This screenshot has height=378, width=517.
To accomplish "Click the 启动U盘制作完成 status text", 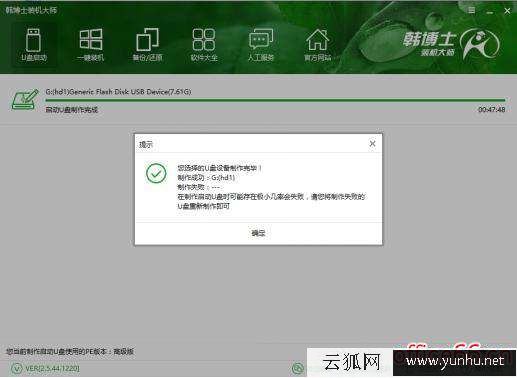I will pyautogui.click(x=72, y=110).
